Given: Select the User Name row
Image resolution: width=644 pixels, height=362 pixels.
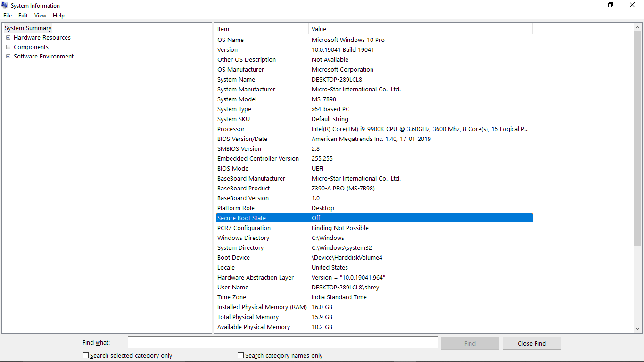Looking at the screenshot, I should 374,288.
